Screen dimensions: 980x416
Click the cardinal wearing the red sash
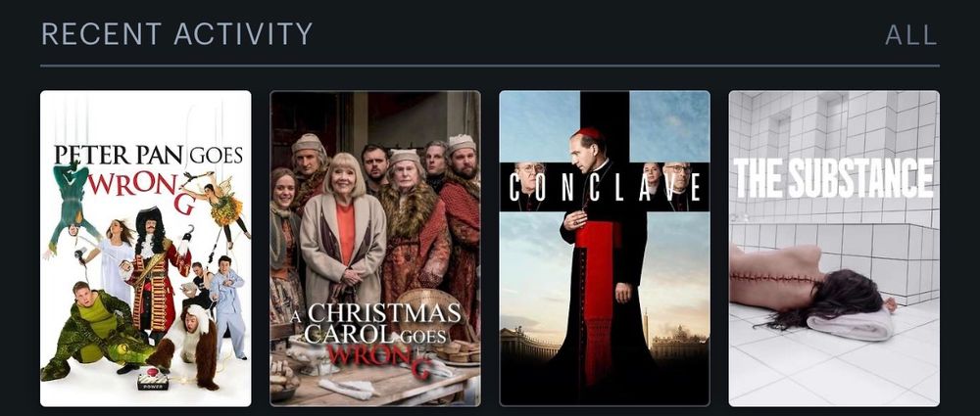pyautogui.click(x=600, y=262)
